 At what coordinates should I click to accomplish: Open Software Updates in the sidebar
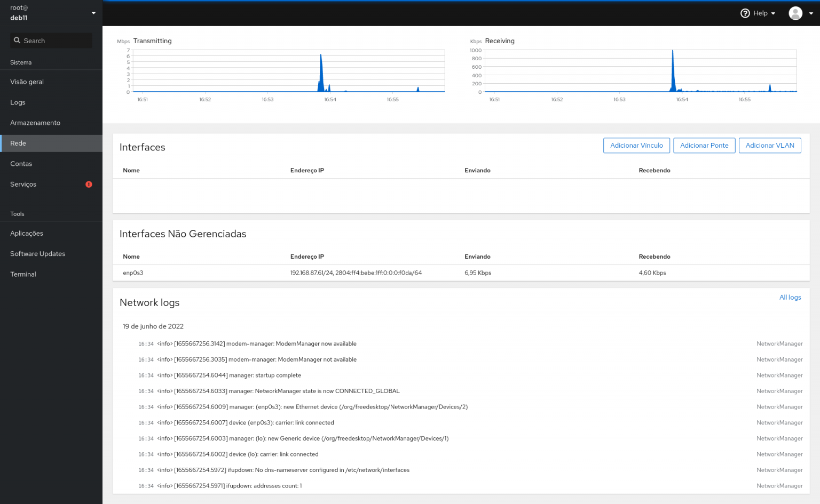click(x=38, y=254)
